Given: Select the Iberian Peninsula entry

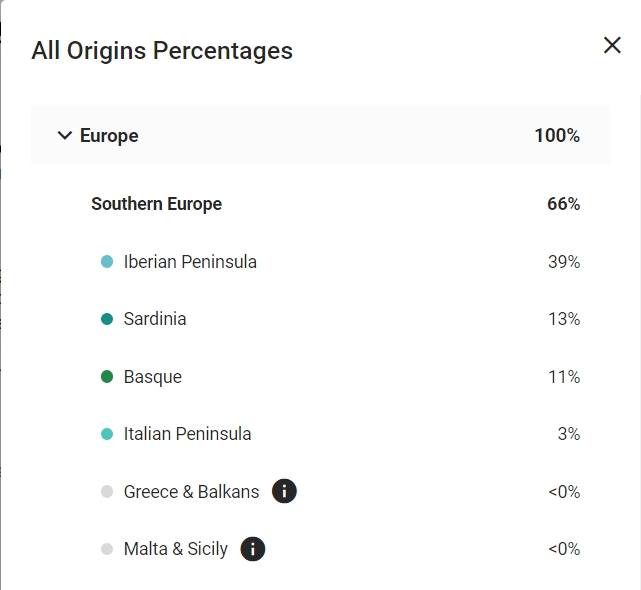Looking at the screenshot, I should tap(190, 262).
